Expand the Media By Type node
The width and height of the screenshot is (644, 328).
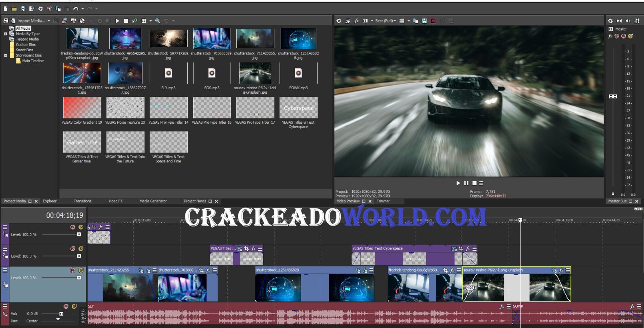click(5, 34)
